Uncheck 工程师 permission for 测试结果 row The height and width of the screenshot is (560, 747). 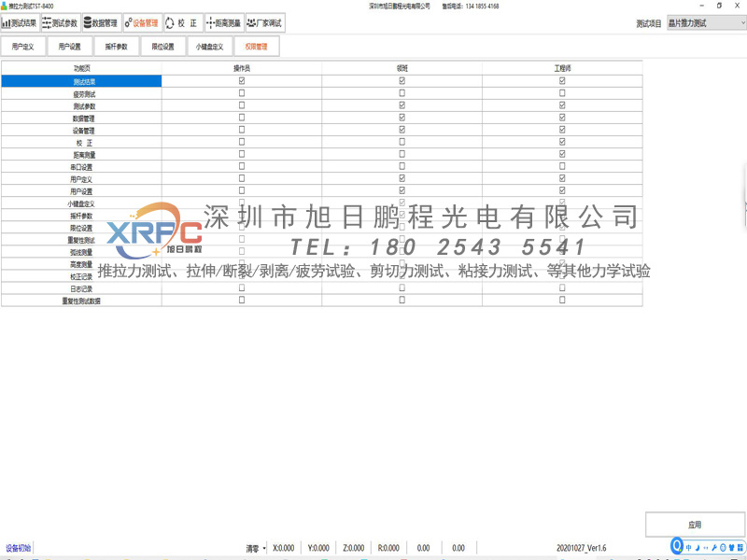[562, 81]
